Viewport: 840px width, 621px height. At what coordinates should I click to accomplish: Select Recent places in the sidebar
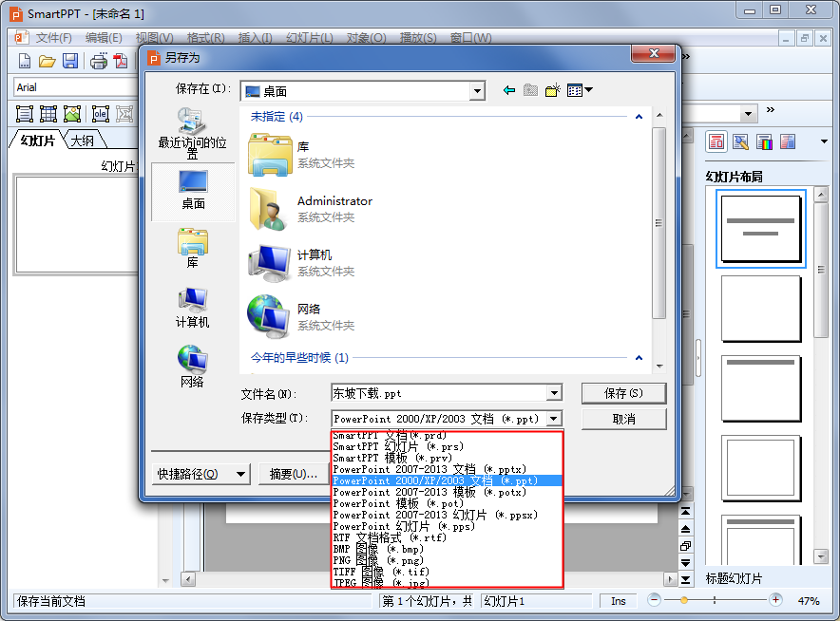[192, 133]
